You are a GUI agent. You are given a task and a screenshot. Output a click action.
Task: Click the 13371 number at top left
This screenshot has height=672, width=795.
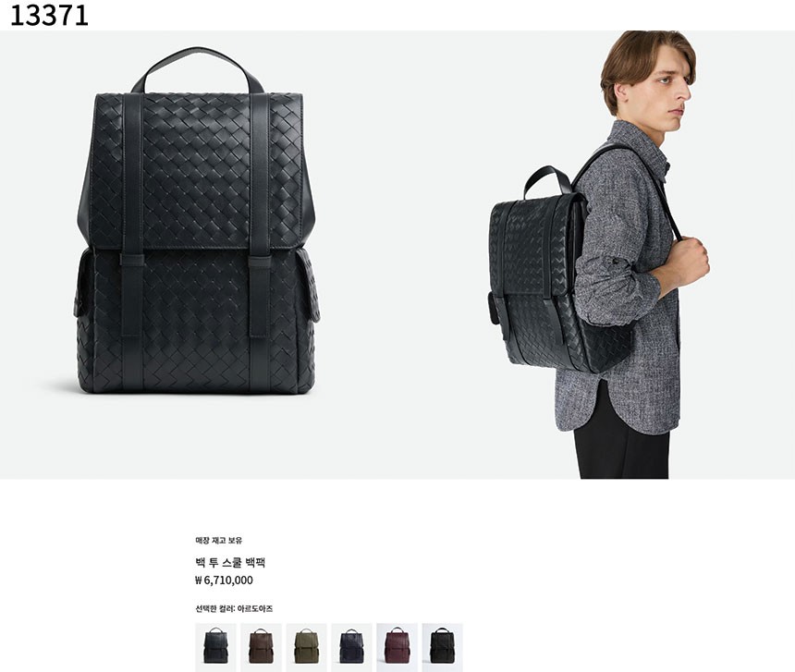coord(49,15)
